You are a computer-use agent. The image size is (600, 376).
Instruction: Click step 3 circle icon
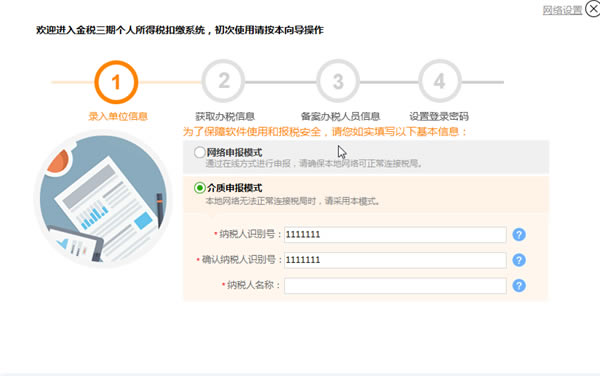click(338, 81)
